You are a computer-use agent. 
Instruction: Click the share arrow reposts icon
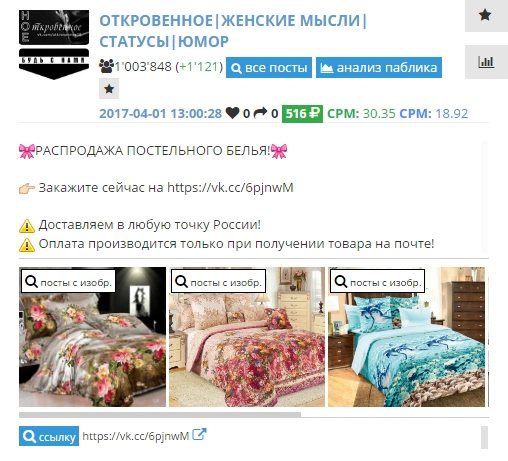(260, 113)
